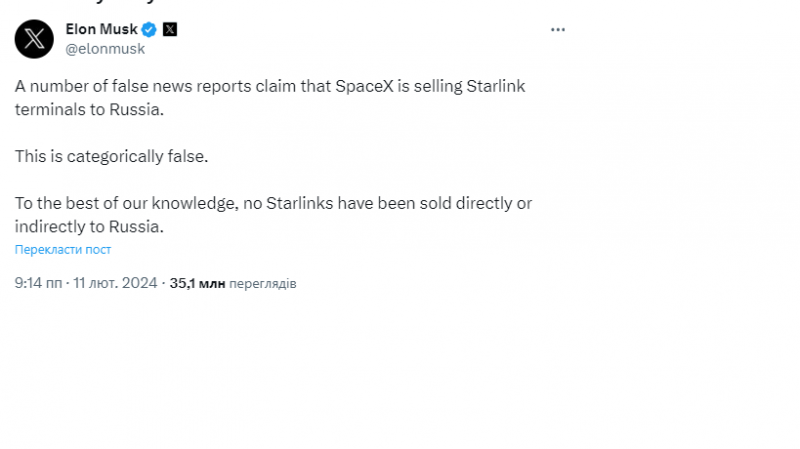The image size is (800, 449).
Task: Click the blue verified checkmark badge
Action: tap(148, 29)
